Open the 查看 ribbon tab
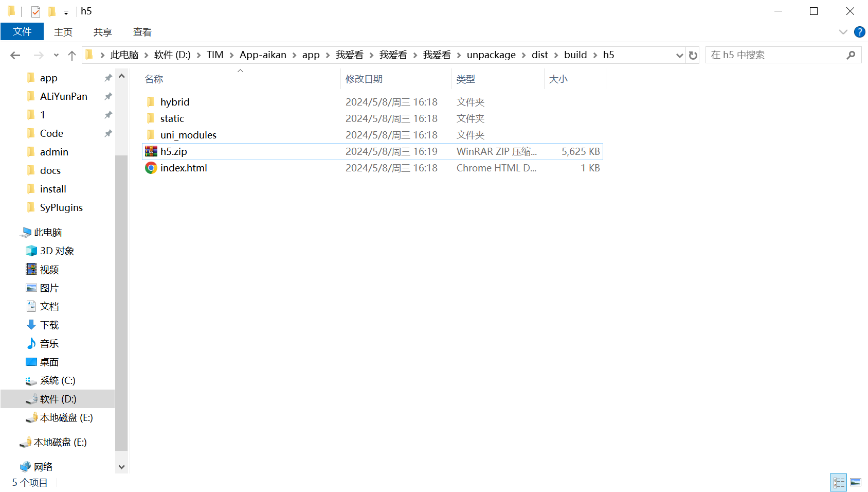The height and width of the screenshot is (492, 868). pos(142,32)
